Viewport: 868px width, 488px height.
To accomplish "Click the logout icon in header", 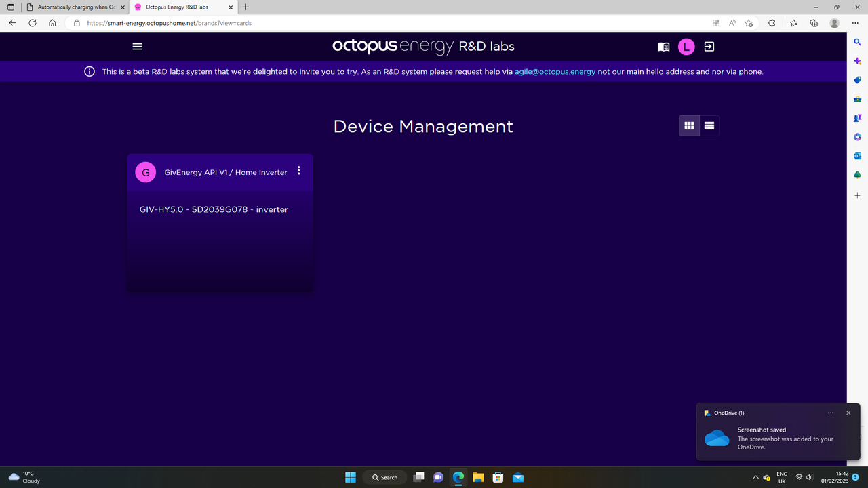I will click(709, 47).
